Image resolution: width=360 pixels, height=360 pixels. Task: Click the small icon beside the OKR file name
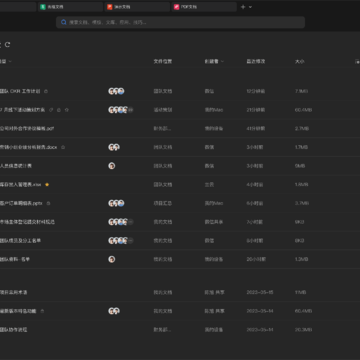pos(46,91)
